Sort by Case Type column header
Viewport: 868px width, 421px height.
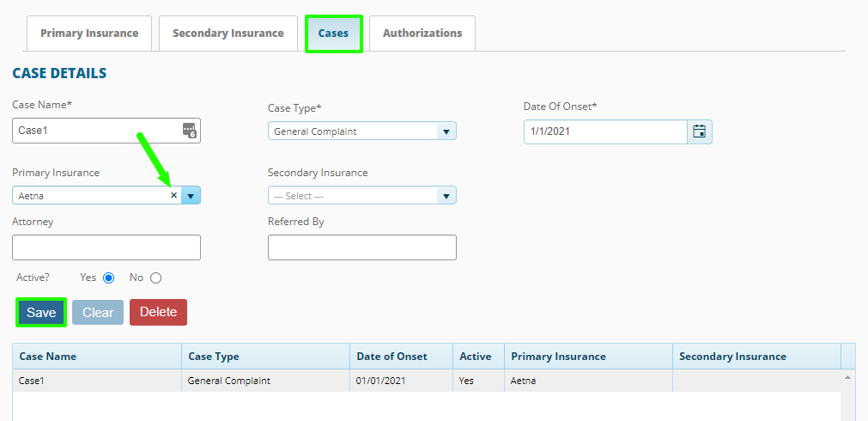[265, 357]
